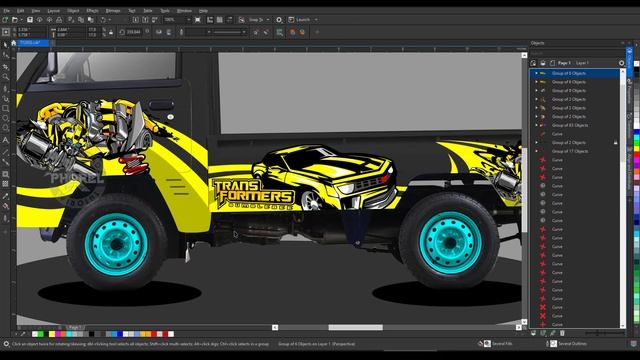Select the Text tool
Image resolution: width=640 pixels, height=360 pixels.
click(5, 140)
